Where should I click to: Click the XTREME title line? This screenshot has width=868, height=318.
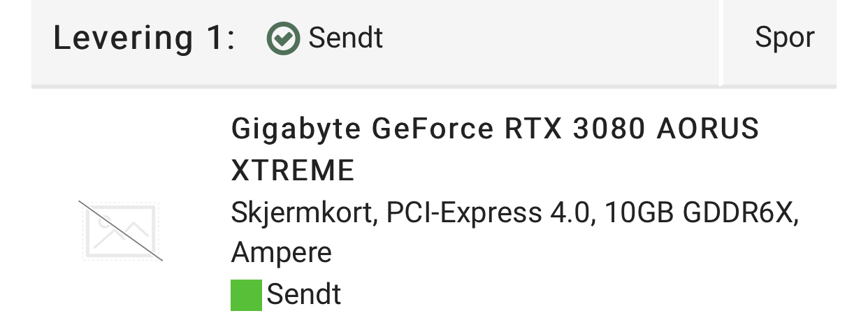pyautogui.click(x=293, y=171)
